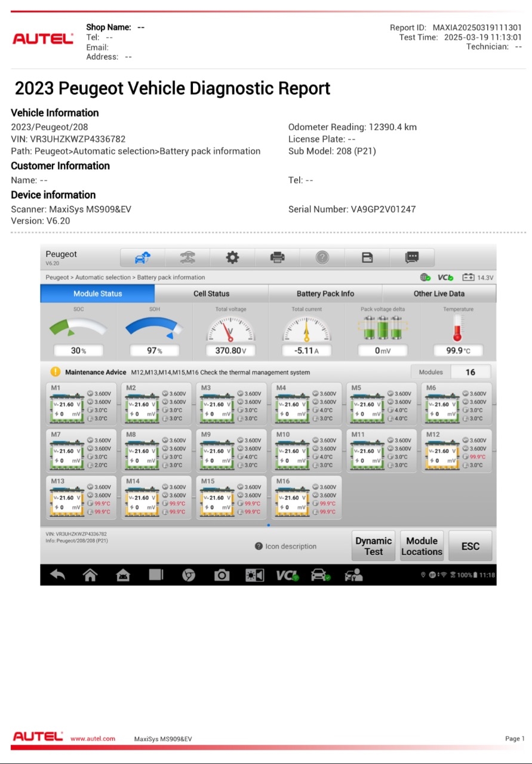Click the Modules count value 16
Image resolution: width=532 pixels, height=764 pixels.
[471, 372]
